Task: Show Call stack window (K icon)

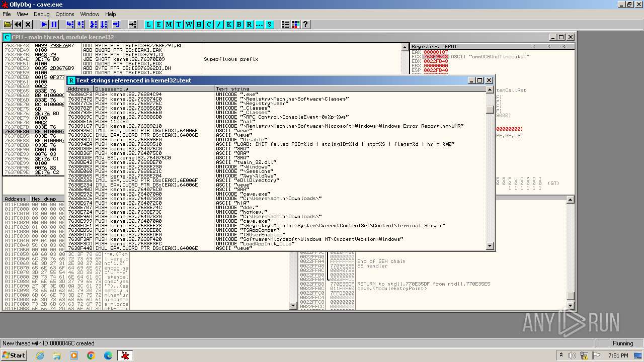Action: 229,24
